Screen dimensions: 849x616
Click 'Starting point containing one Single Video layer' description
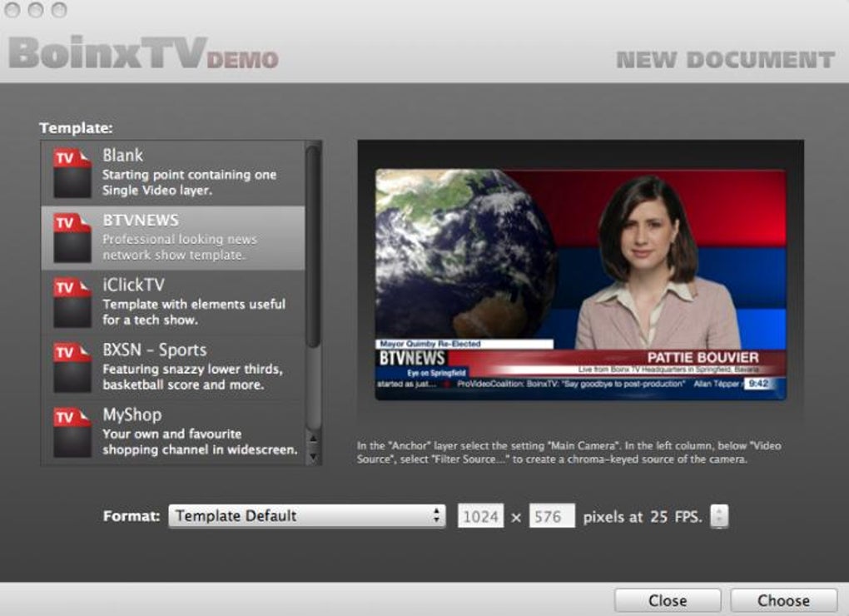[x=189, y=182]
